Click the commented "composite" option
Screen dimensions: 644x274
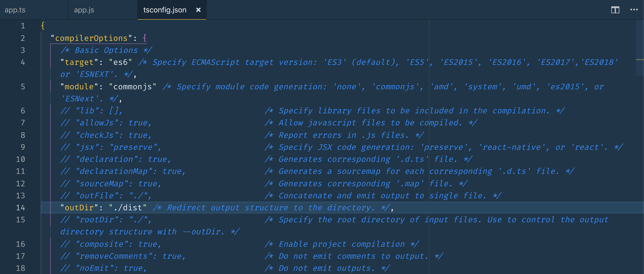coord(111,244)
